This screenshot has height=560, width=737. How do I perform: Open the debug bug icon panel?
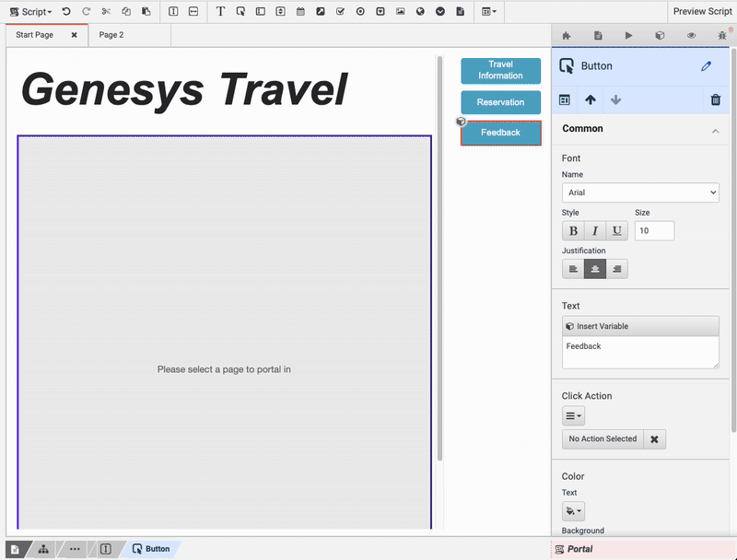click(x=722, y=36)
